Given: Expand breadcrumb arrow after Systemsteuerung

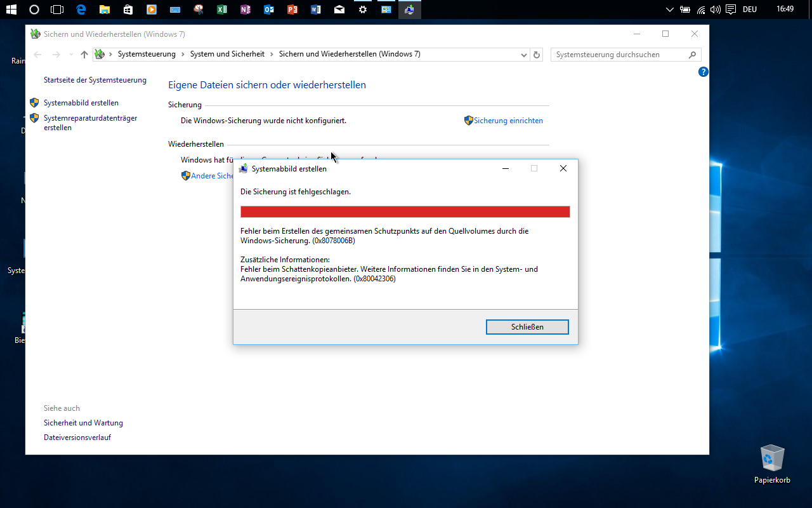Looking at the screenshot, I should pyautogui.click(x=183, y=55).
